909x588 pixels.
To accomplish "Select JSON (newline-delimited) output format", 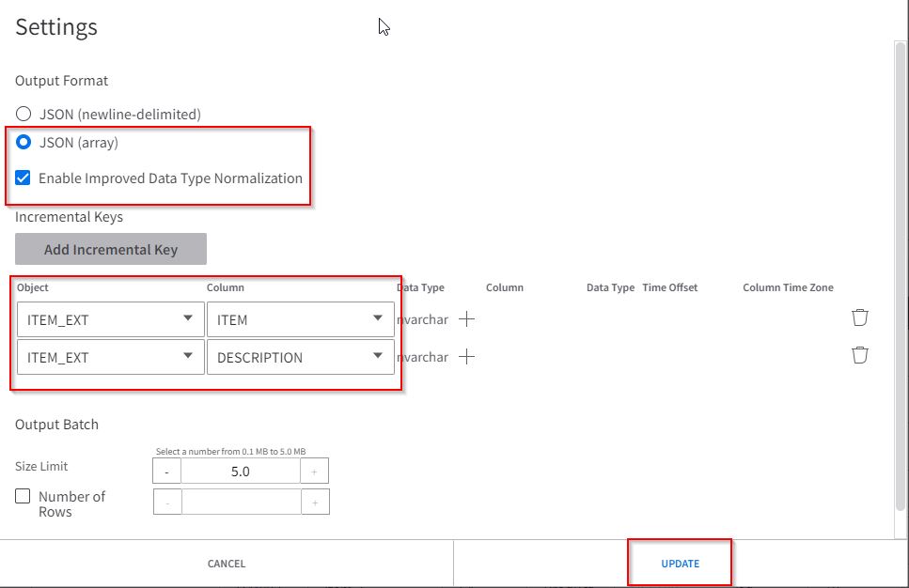I will (24, 115).
